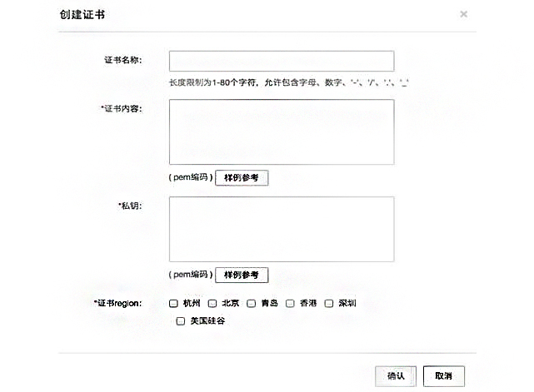The image size is (534, 392).
Task: Confirm with the 确认 button
Action: coord(396,376)
